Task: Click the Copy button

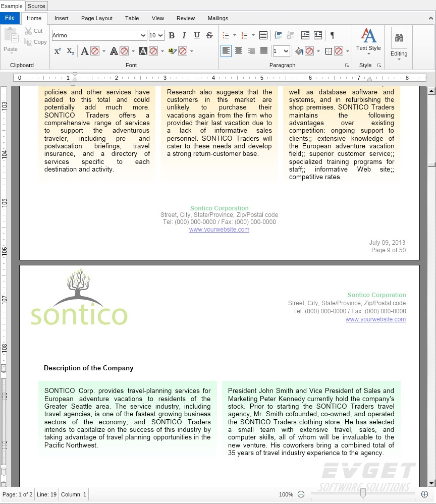Action: [x=35, y=42]
